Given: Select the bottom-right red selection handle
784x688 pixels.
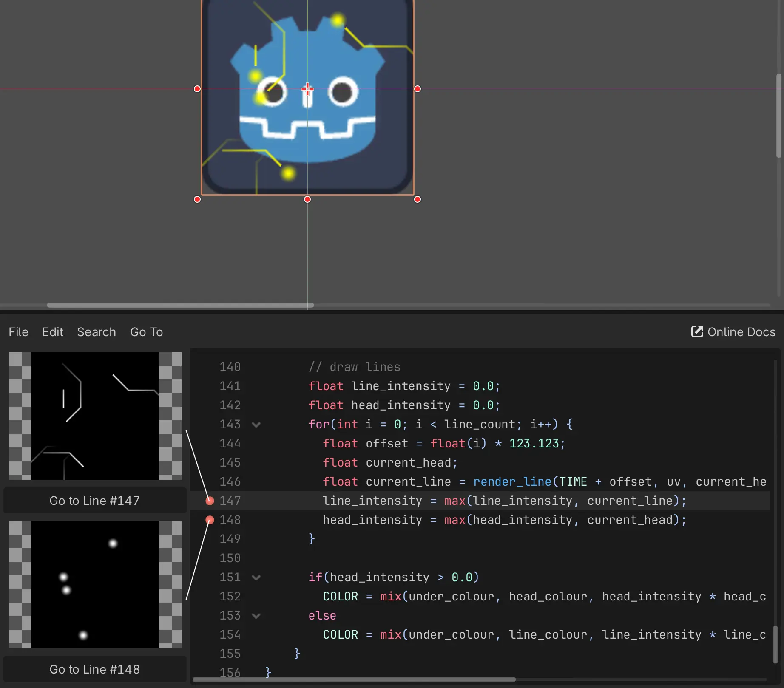Looking at the screenshot, I should pyautogui.click(x=417, y=199).
